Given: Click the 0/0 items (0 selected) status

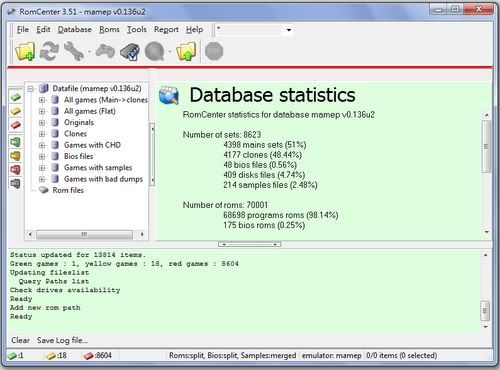Looking at the screenshot, I should (x=401, y=356).
